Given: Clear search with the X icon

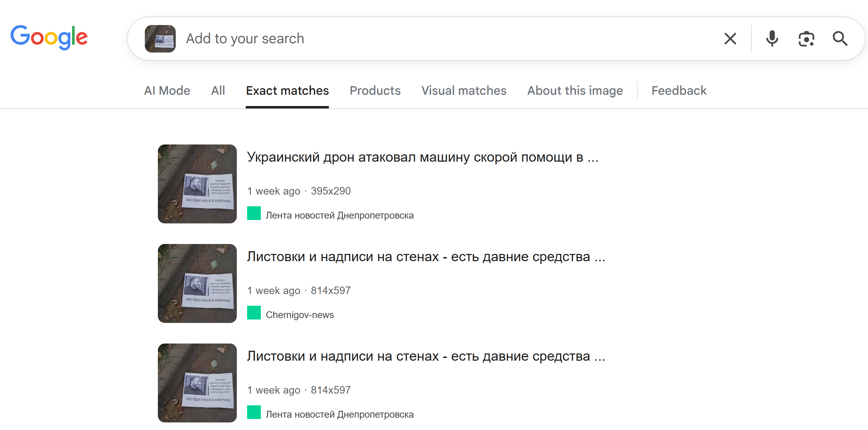Looking at the screenshot, I should pyautogui.click(x=730, y=39).
